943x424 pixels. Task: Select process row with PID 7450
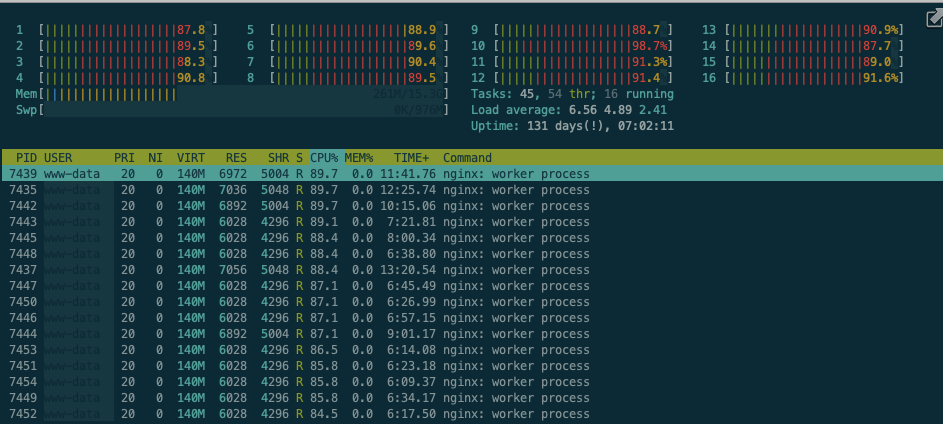point(472,302)
